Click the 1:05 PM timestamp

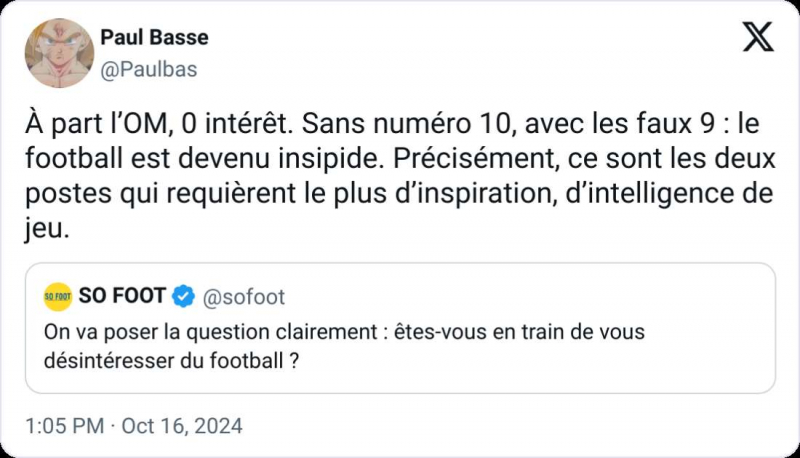(x=62, y=426)
